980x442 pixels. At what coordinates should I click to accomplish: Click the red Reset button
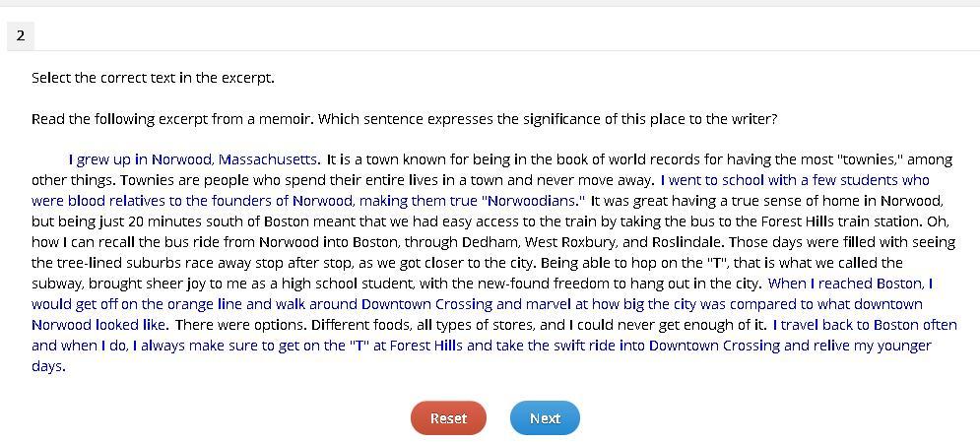click(x=448, y=418)
